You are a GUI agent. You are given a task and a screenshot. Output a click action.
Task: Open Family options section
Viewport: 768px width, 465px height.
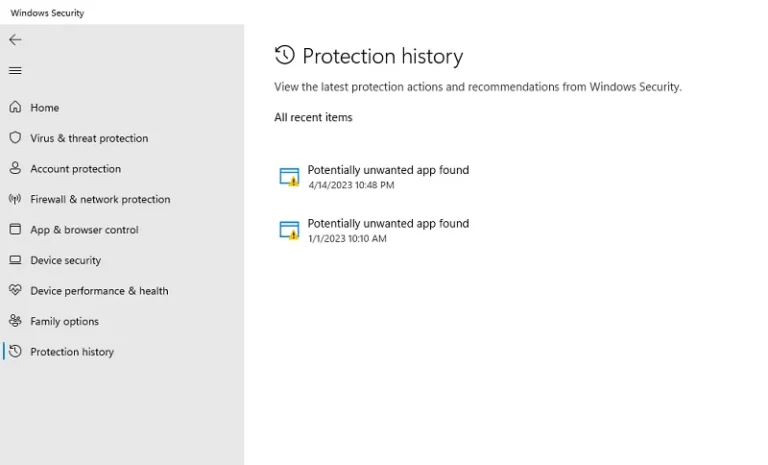[65, 321]
